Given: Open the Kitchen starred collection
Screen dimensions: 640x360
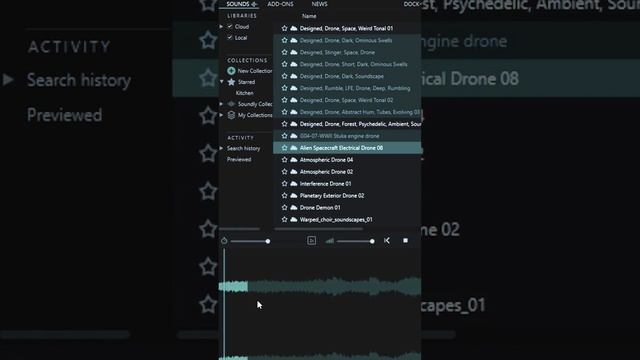Looking at the screenshot, I should pyautogui.click(x=244, y=93).
